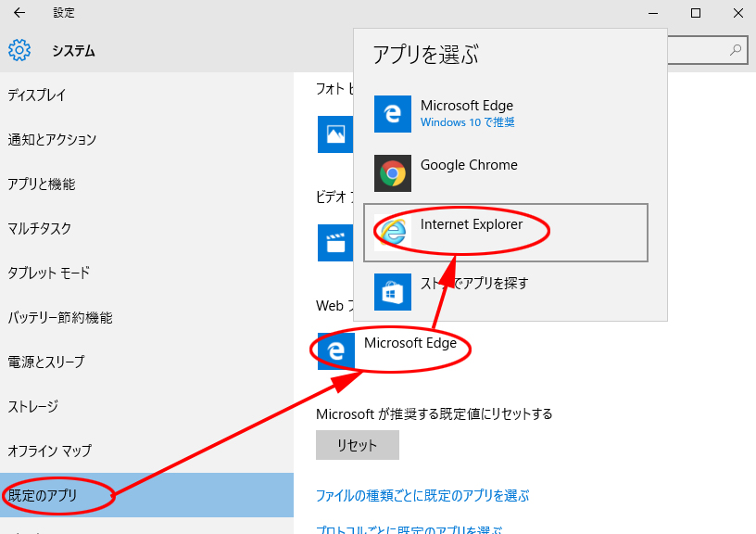Click Microsoft Edge label under Web browser
Image resolution: width=756 pixels, height=534 pixels.
click(x=410, y=343)
